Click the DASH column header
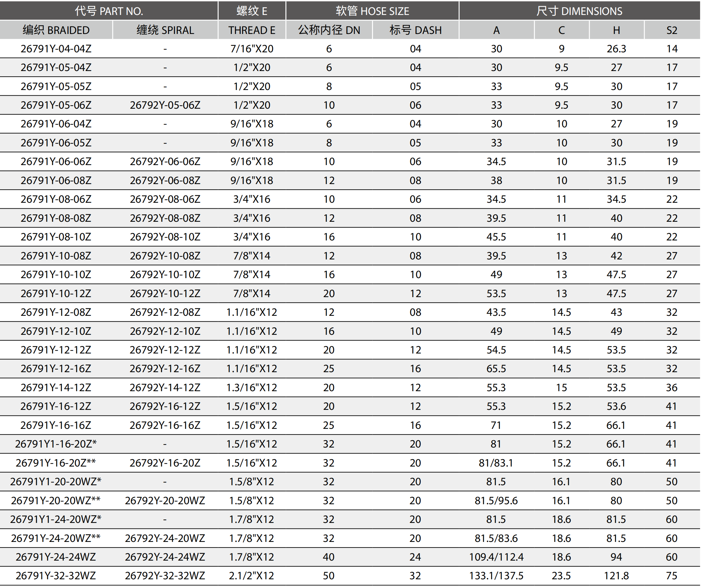Viewport: 702px width, 588px height. coord(416,30)
